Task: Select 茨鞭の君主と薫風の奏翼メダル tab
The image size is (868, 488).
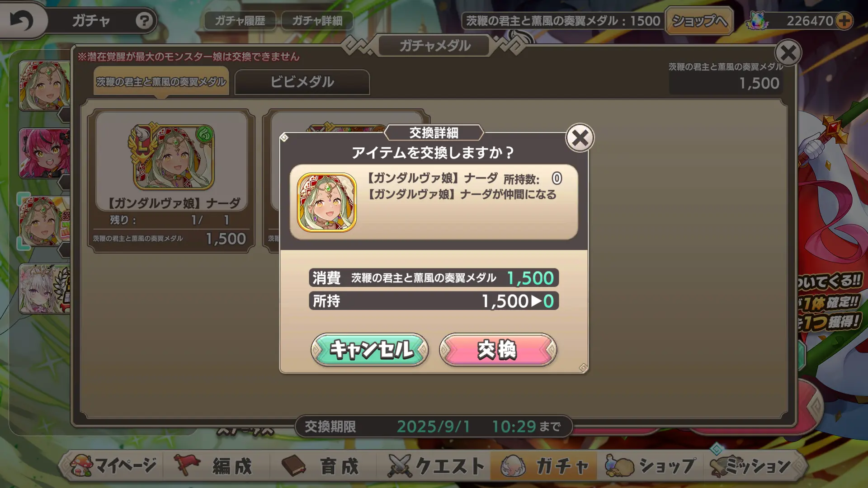Action: click(x=161, y=81)
